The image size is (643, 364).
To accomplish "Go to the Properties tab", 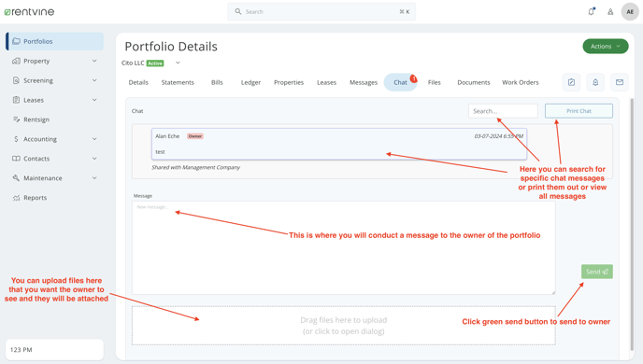I will [x=289, y=82].
